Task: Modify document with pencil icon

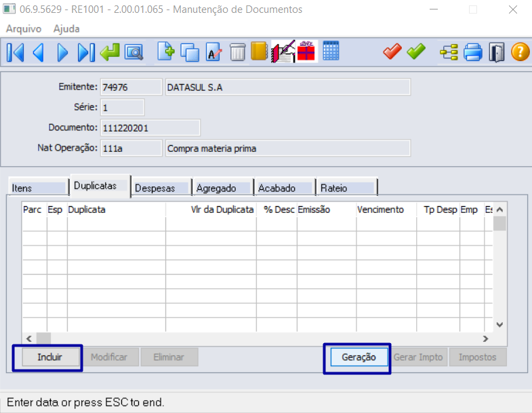Action: [213, 52]
